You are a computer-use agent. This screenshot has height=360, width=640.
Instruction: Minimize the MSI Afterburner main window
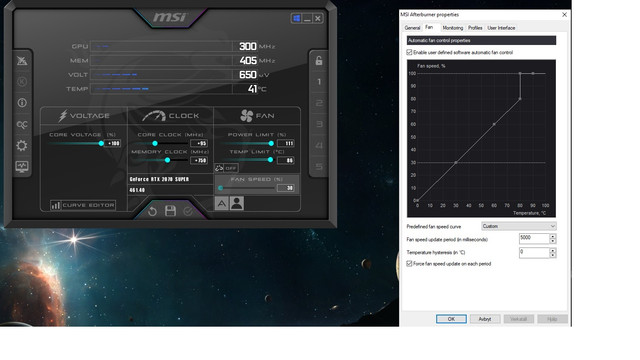coord(307,18)
